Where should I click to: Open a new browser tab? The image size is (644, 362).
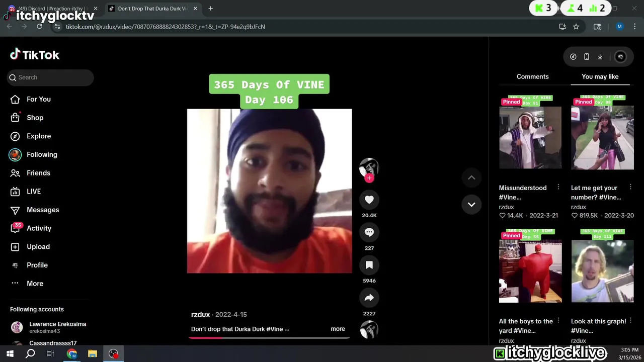(x=210, y=9)
